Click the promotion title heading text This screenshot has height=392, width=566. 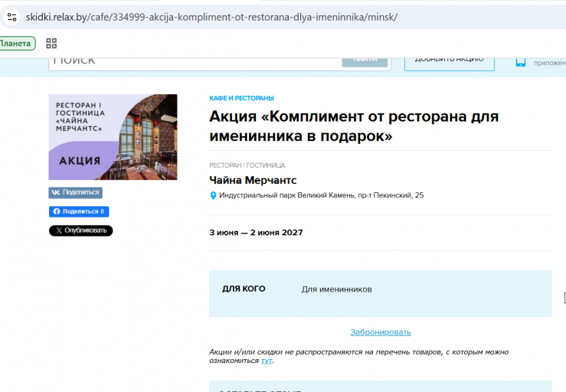click(x=354, y=126)
